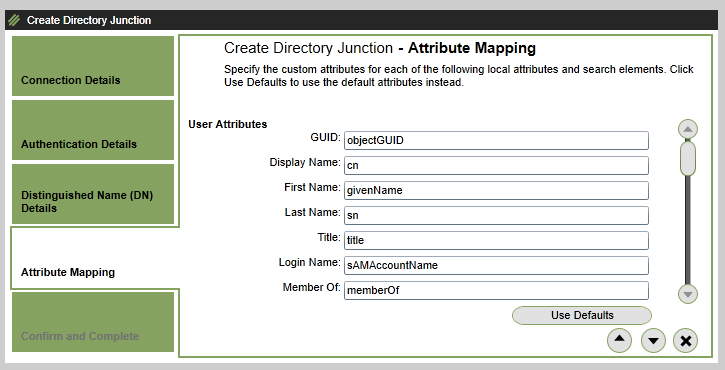Click the Display Name: label
725x370 pixels.
[x=305, y=163]
